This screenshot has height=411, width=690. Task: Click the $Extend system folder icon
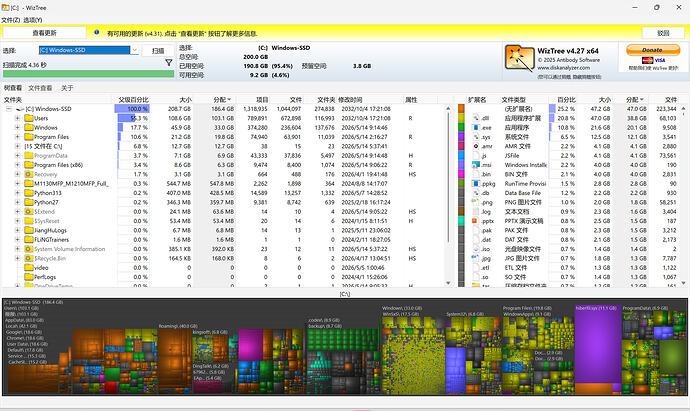click(x=29, y=212)
